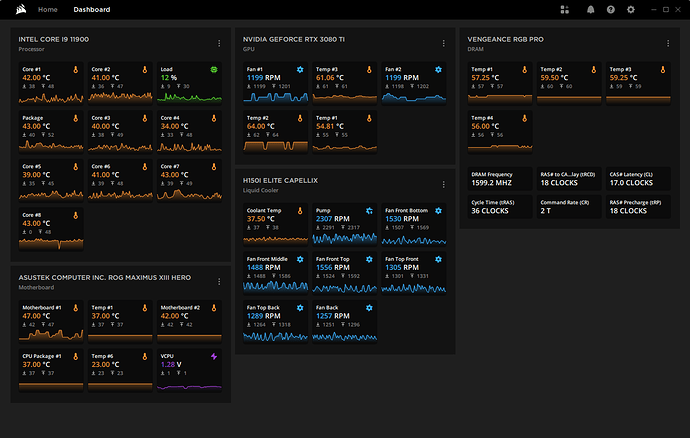Screen dimensions: 690x438
Task: Click the Coolant Temp thermometer icon
Action: (x=300, y=211)
